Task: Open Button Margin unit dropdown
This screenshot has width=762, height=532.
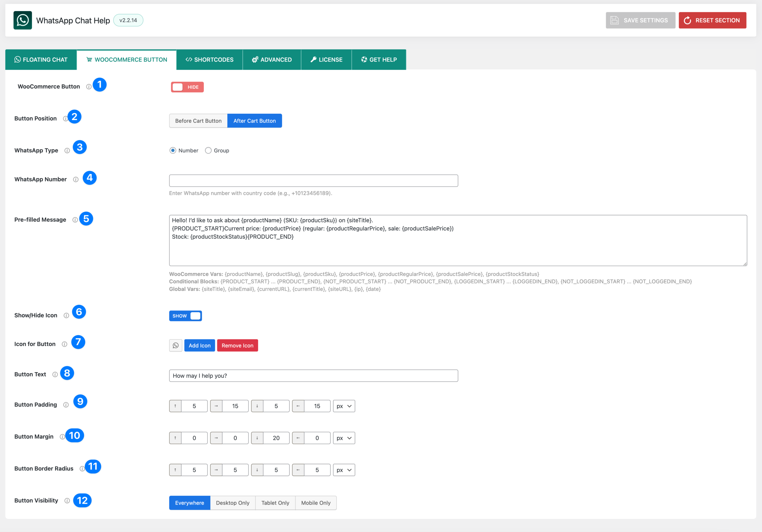Action: 344,438
